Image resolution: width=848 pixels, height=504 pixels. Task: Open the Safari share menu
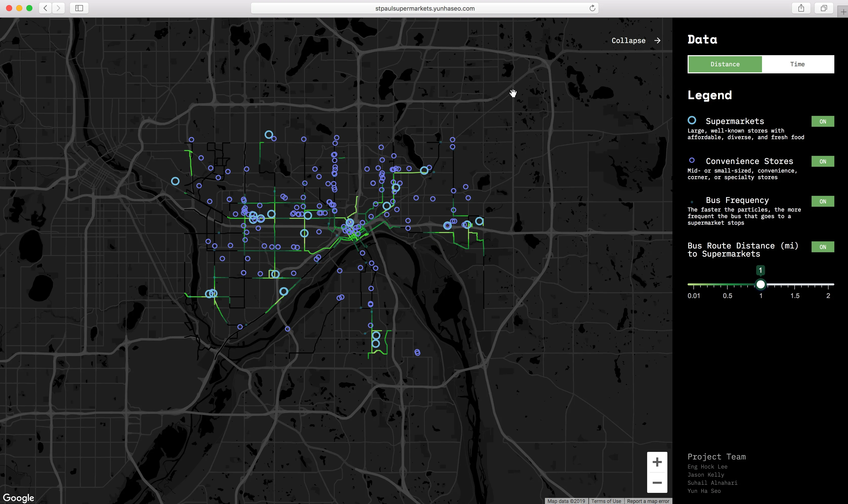pos(801,8)
